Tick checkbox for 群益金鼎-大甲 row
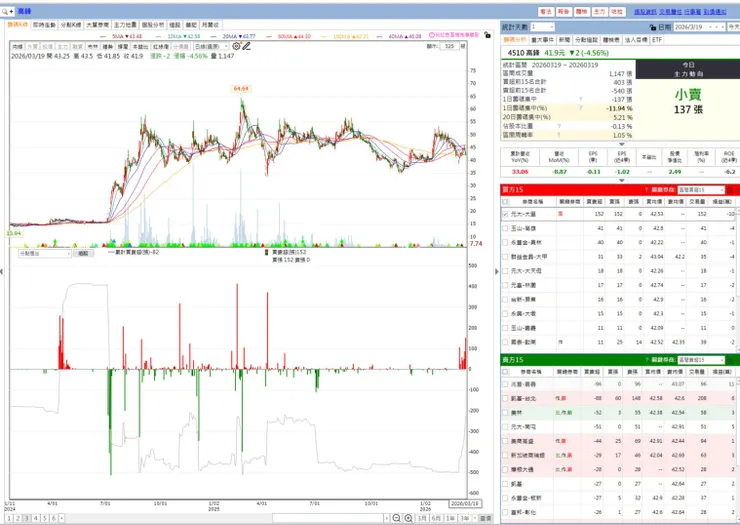Viewport: 740px width, 525px height. [x=506, y=257]
